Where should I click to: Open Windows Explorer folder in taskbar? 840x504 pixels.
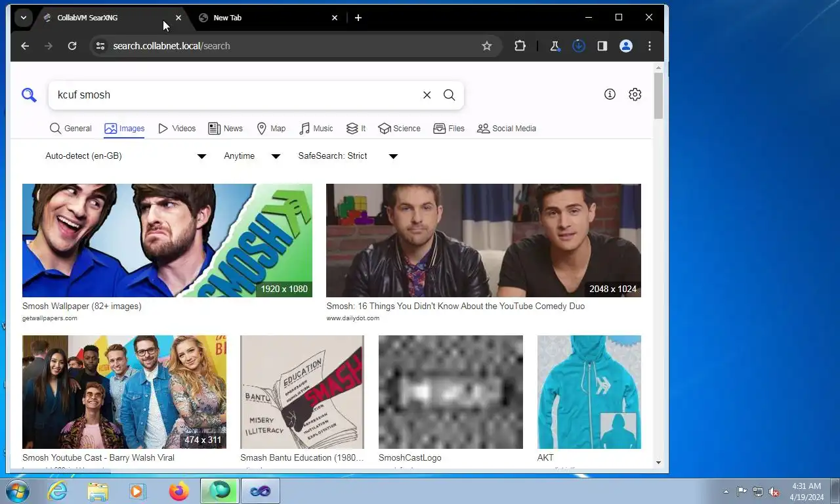click(98, 491)
